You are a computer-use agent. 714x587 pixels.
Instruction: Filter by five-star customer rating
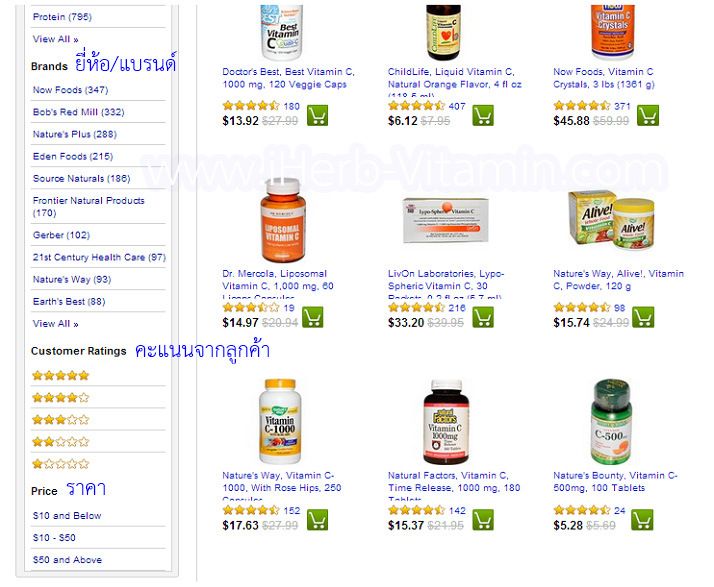coord(61,376)
